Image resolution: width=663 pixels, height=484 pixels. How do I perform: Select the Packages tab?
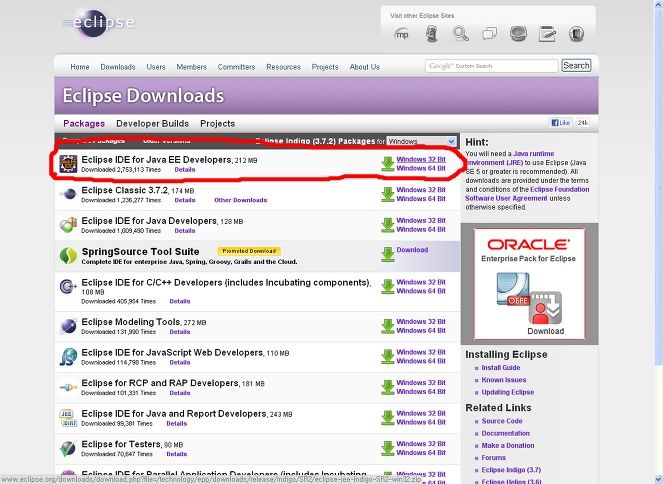click(x=84, y=123)
